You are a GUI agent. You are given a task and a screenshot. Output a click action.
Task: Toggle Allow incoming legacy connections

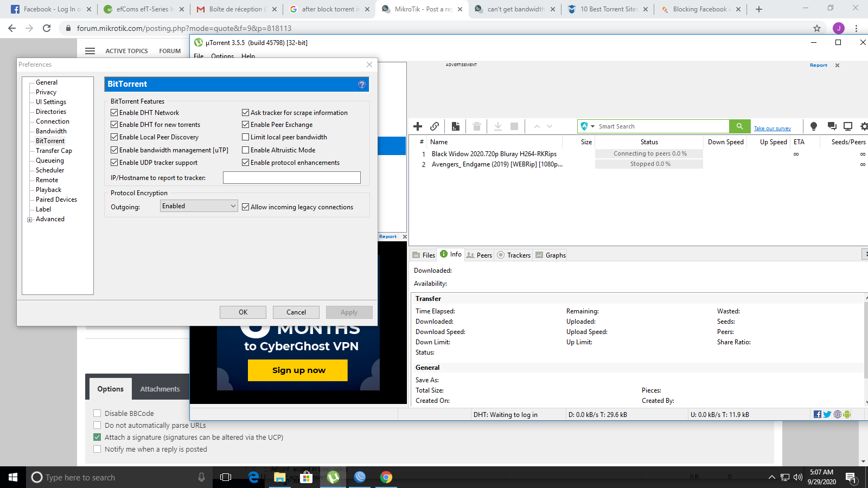tap(246, 207)
